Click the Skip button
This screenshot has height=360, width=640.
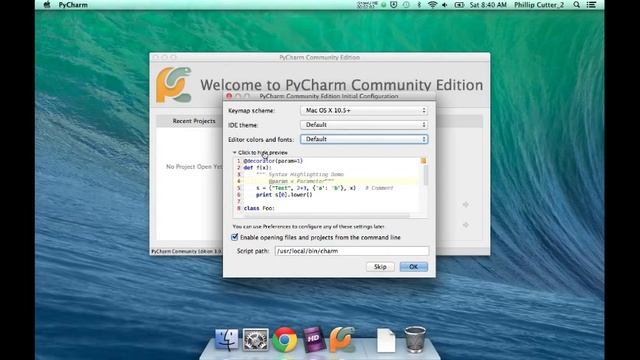pos(380,267)
